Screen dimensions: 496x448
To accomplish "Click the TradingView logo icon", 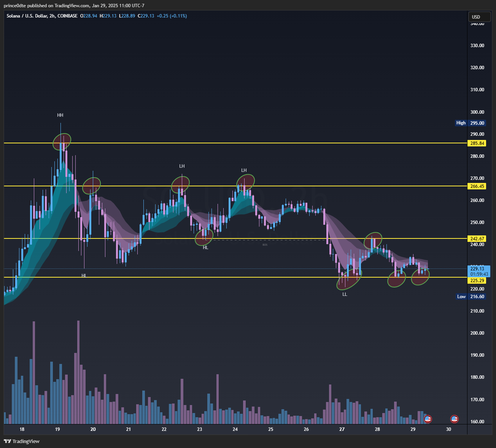I will click(8, 441).
